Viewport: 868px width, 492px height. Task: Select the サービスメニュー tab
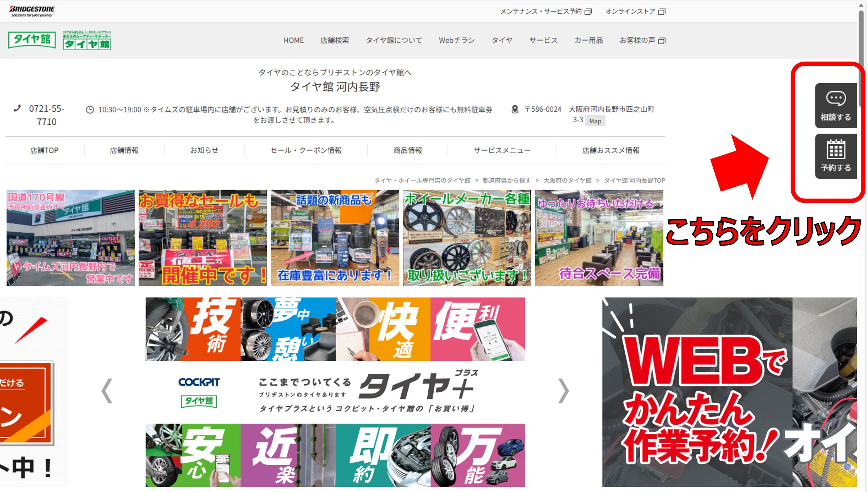click(x=502, y=150)
